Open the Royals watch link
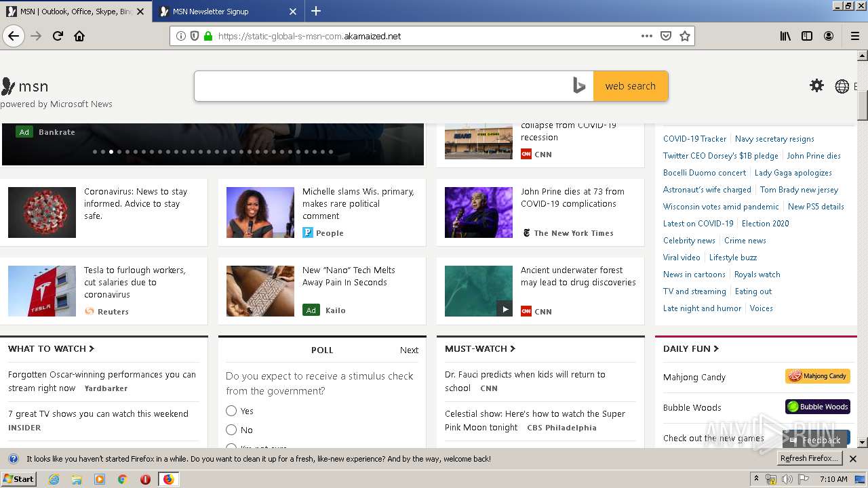Image resolution: width=868 pixels, height=488 pixels. 757,274
